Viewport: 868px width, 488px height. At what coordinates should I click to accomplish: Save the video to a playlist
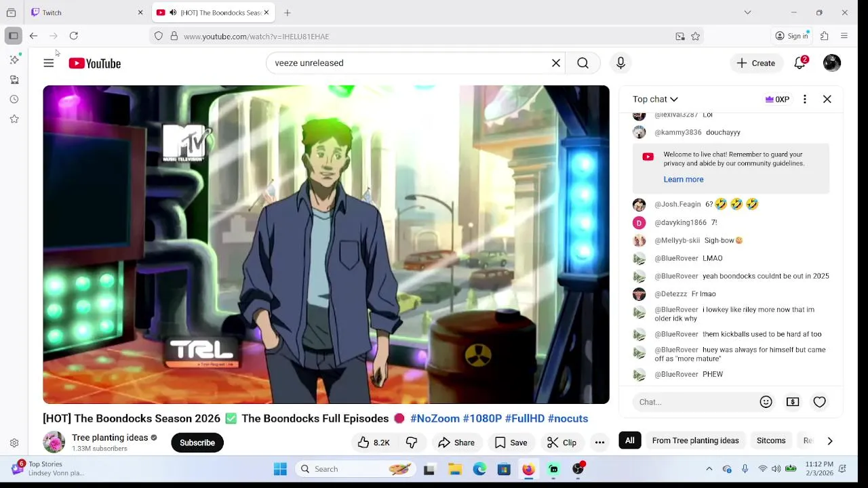pos(511,443)
